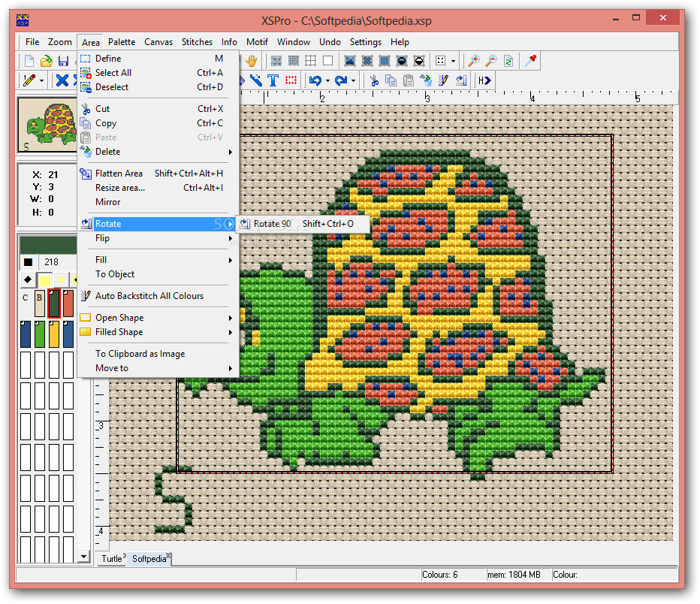Choose Rotate 90 from submenu
The height and width of the screenshot is (604, 700).
303,224
